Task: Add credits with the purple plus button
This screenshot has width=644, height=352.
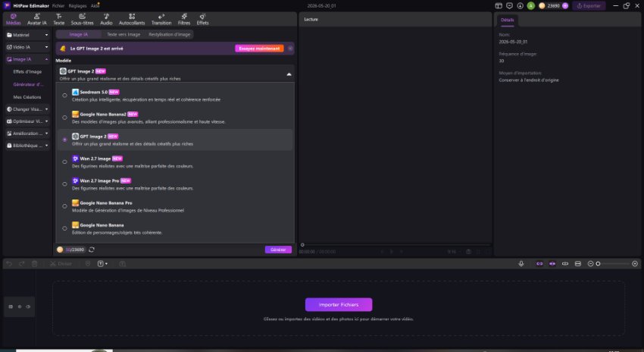Action: coord(565,6)
